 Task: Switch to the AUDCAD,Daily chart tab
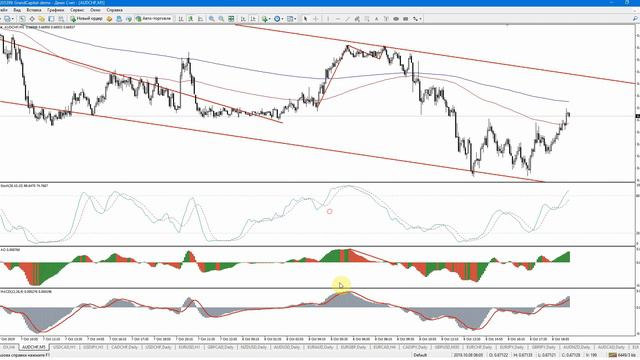[611, 347]
